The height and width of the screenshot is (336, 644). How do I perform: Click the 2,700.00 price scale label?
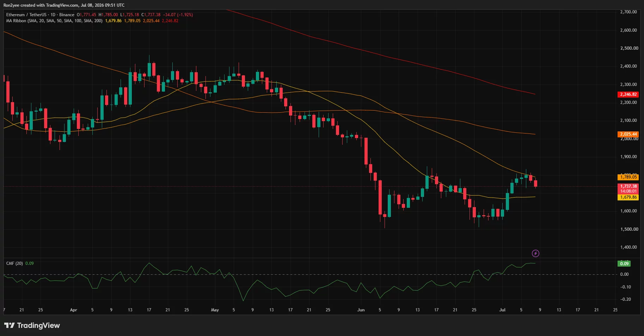[628, 12]
